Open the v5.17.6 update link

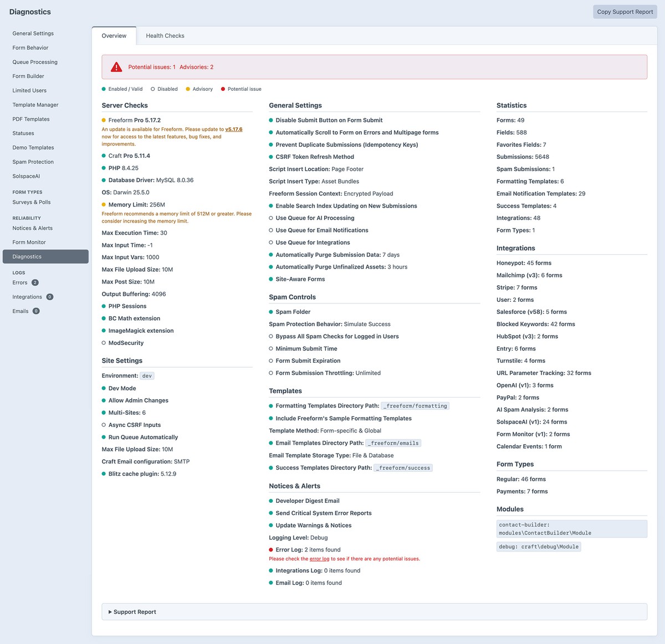(234, 129)
